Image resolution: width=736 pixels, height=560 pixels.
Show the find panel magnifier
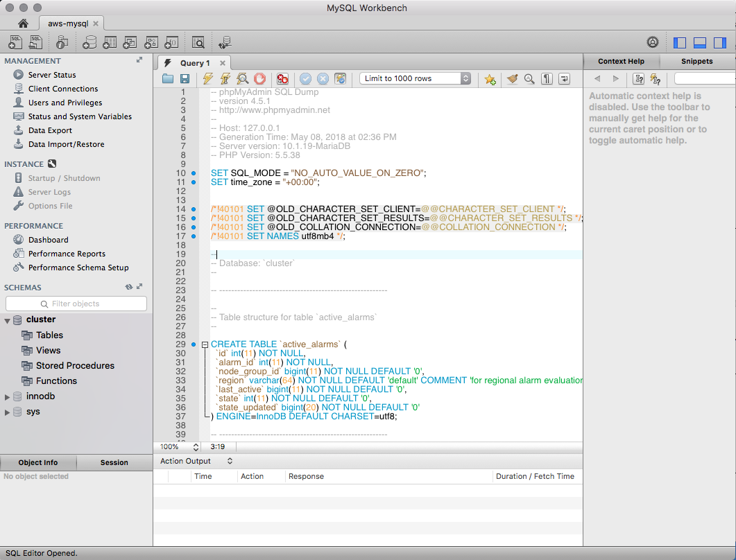click(x=529, y=79)
